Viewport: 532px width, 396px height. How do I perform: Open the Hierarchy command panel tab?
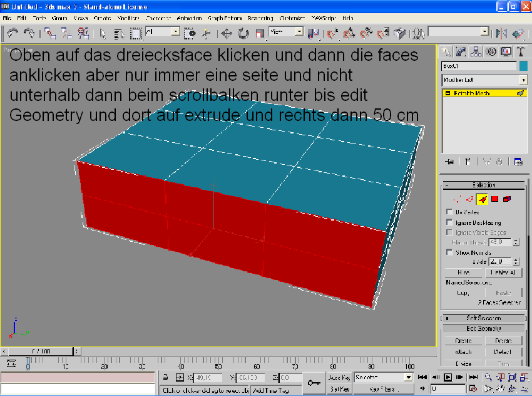pyautogui.click(x=476, y=51)
